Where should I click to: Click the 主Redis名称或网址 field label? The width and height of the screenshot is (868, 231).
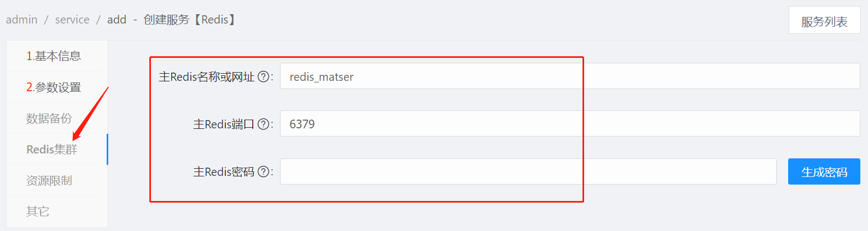tap(207, 76)
